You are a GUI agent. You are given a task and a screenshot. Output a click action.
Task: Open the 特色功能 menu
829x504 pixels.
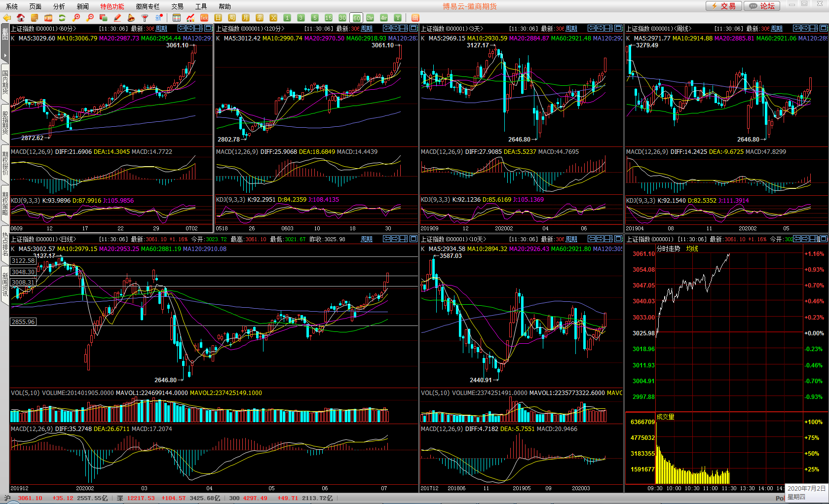point(112,6)
